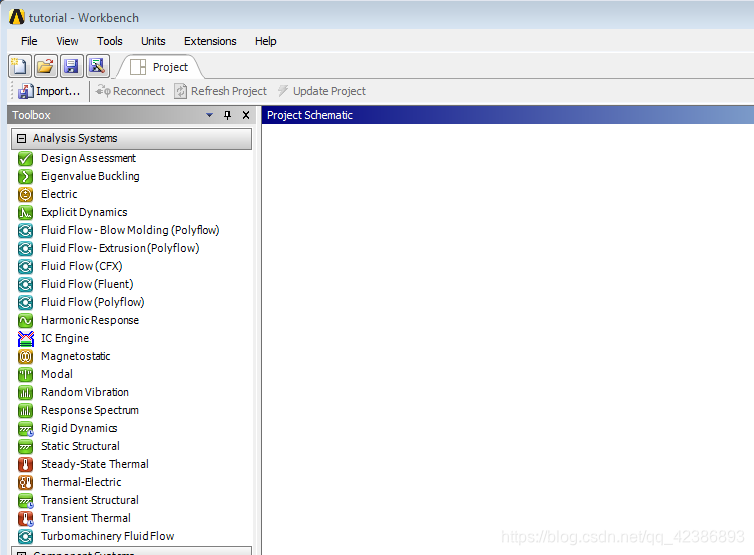Click the Project Schematic title bar
The image size is (754, 555).
click(508, 115)
